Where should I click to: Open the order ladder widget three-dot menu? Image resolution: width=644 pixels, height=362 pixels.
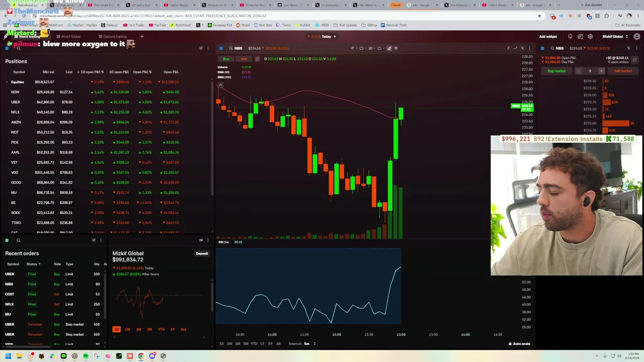tap(636, 48)
